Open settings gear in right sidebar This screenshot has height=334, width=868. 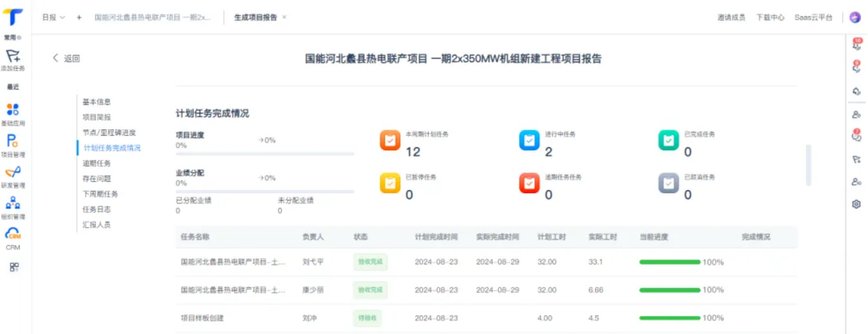856,204
